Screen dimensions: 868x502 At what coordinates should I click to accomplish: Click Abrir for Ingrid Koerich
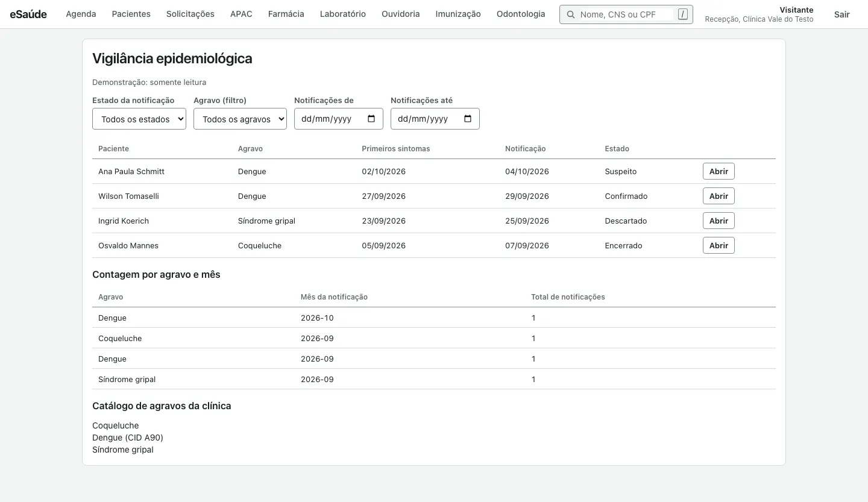pos(719,221)
